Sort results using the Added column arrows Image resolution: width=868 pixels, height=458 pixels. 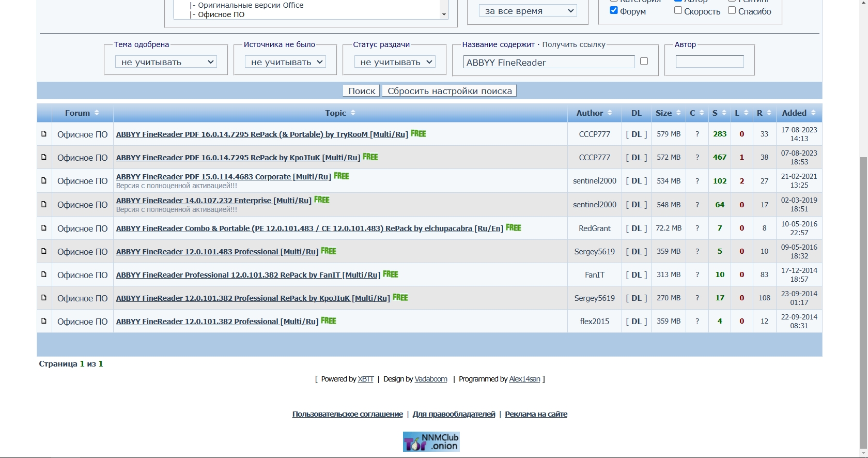tap(813, 113)
